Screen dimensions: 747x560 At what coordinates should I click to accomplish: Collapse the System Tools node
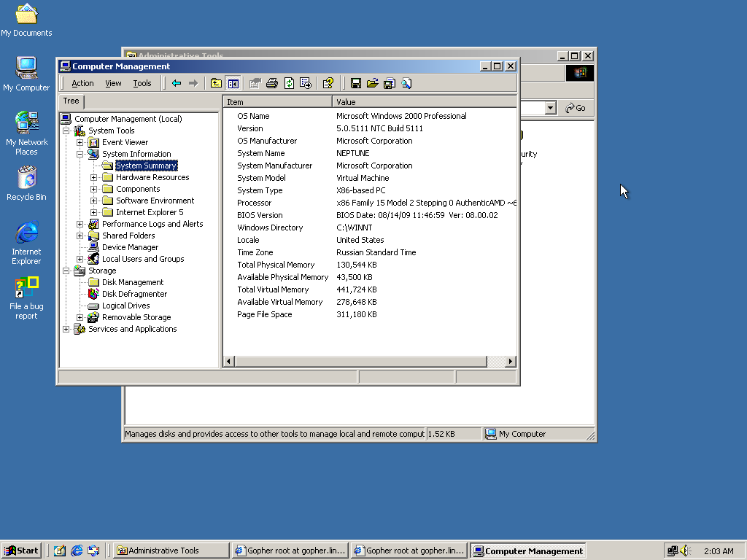pos(66,131)
